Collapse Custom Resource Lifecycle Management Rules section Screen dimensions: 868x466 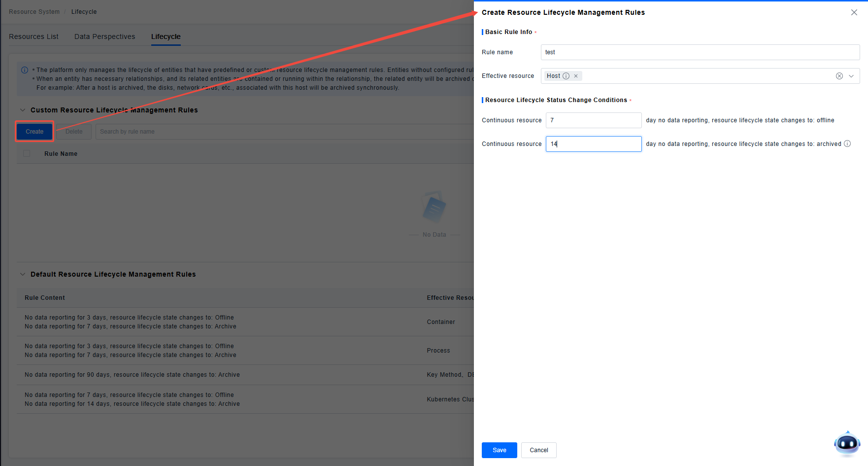tap(23, 110)
